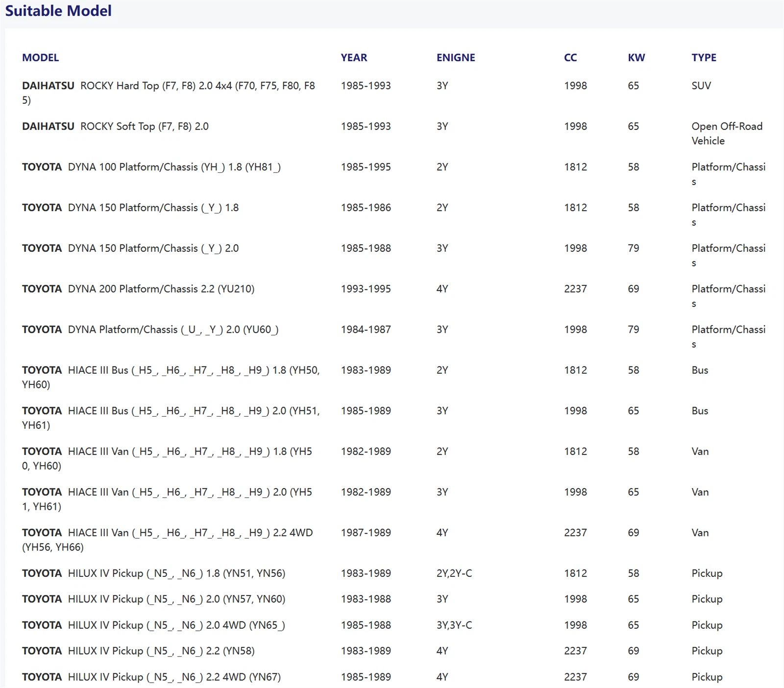Click HILUX IV Pickup 2.2 4WD (YN67) model
Viewport: 784px width, 688px height.
(151, 677)
